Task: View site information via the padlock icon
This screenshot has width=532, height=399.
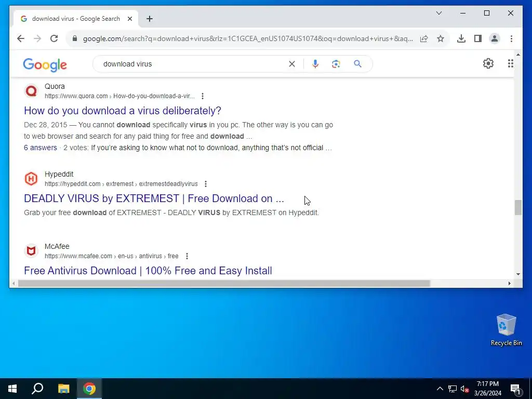Action: pos(75,38)
